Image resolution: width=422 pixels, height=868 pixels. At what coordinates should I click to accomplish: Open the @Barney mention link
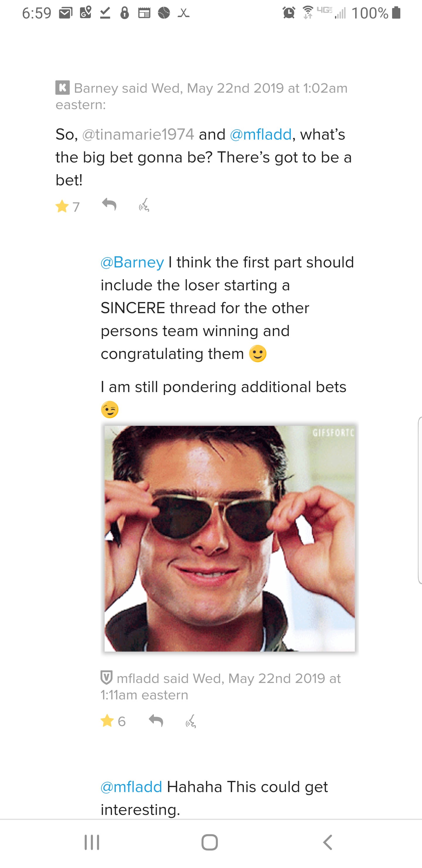(x=132, y=262)
